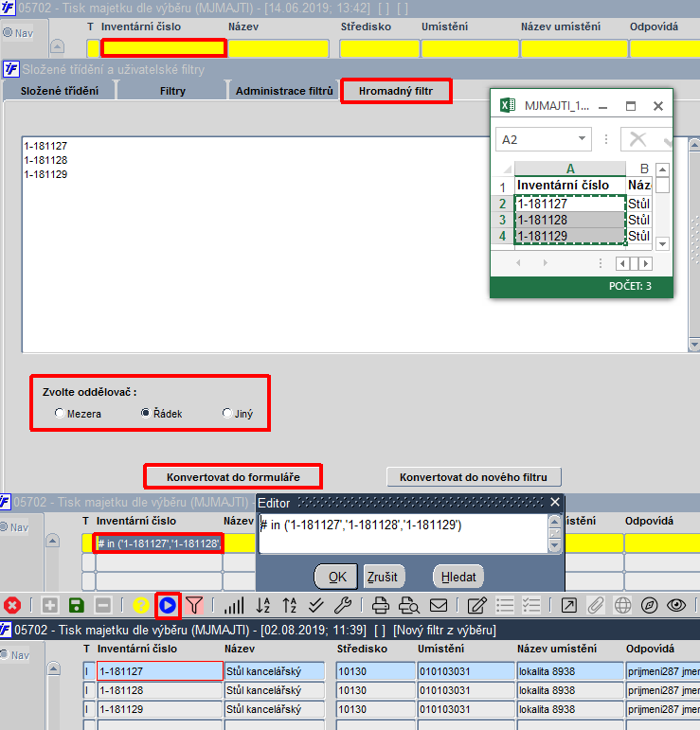Screen dimensions: 700x730
Task: Click the printer icon
Action: [381, 605]
